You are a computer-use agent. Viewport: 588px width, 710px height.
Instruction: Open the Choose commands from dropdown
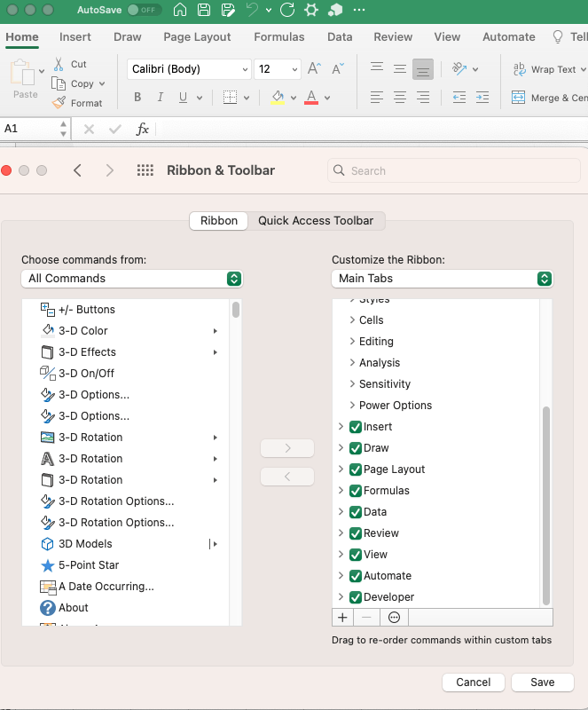[x=132, y=279]
